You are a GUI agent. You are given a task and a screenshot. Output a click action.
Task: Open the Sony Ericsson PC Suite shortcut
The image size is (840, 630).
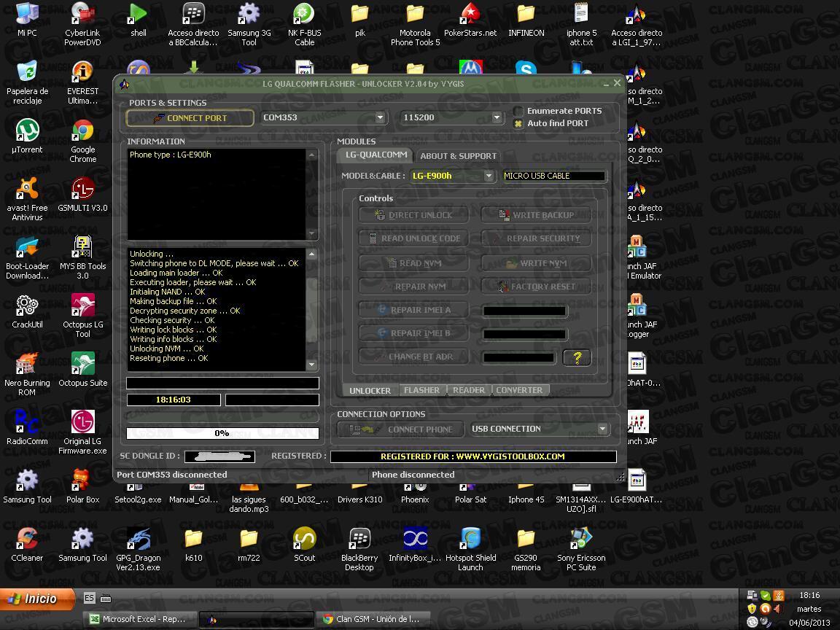[581, 550]
